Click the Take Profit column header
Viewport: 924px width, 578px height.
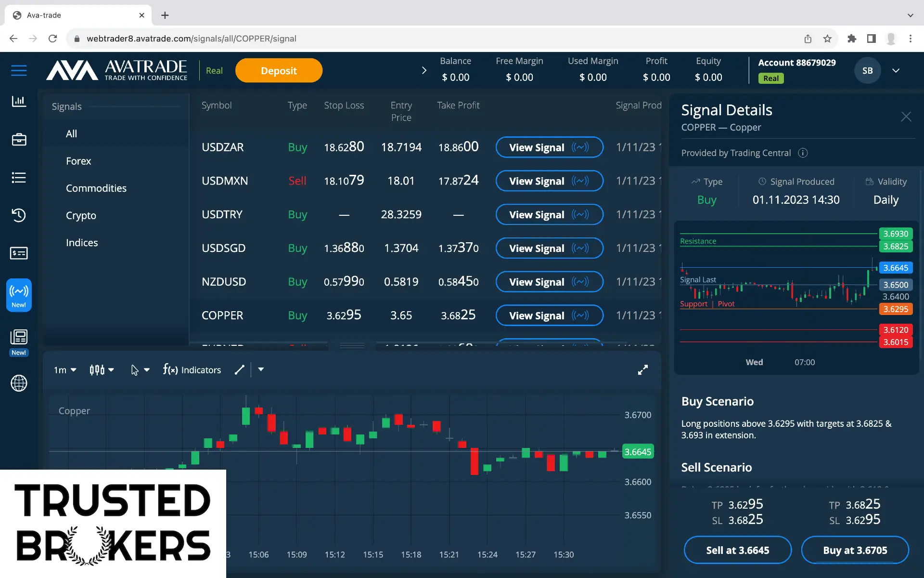(458, 105)
